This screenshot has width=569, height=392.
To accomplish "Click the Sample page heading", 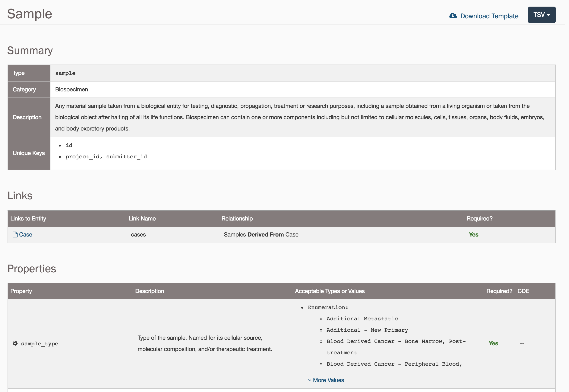I will pyautogui.click(x=29, y=14).
